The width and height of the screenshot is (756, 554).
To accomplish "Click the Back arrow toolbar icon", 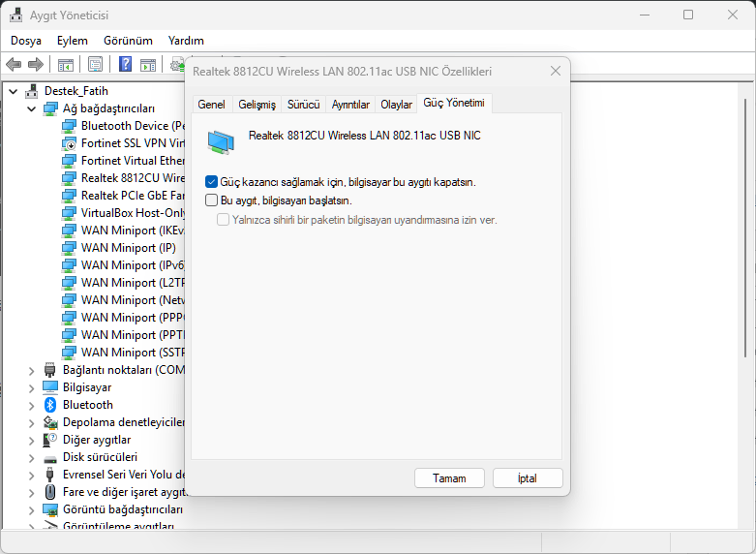I will tap(14, 64).
